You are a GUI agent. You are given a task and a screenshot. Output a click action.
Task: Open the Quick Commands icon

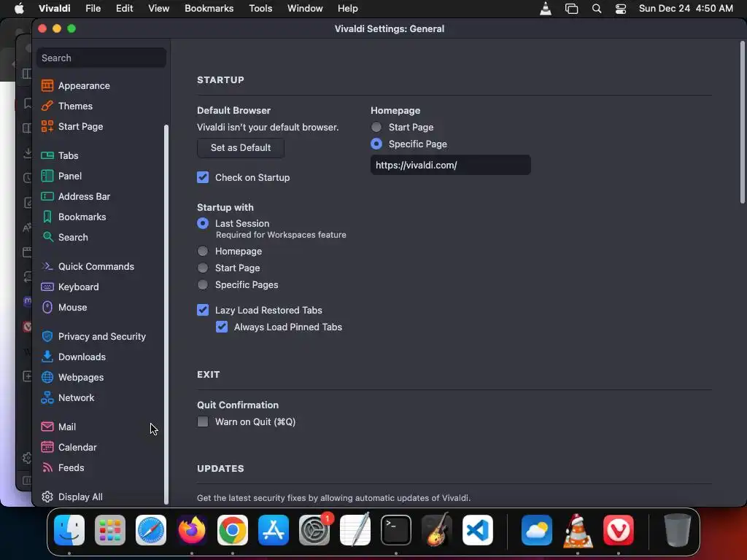(x=47, y=266)
